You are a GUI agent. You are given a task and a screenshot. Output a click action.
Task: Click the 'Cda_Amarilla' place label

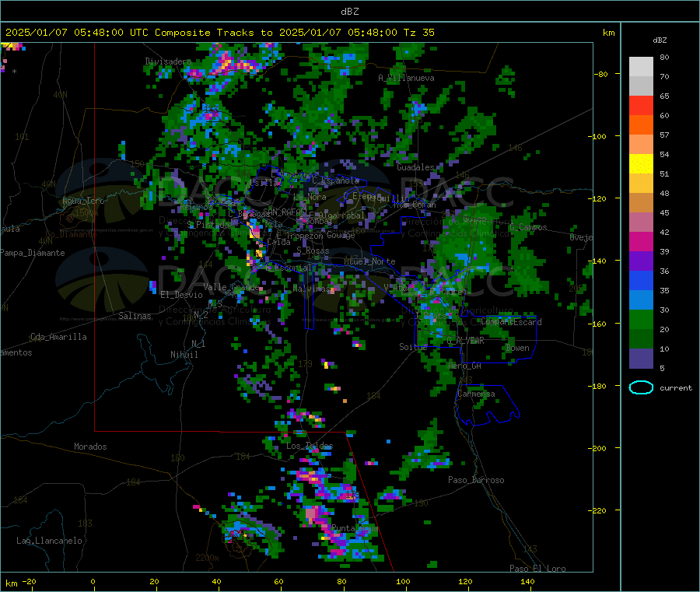(x=58, y=337)
